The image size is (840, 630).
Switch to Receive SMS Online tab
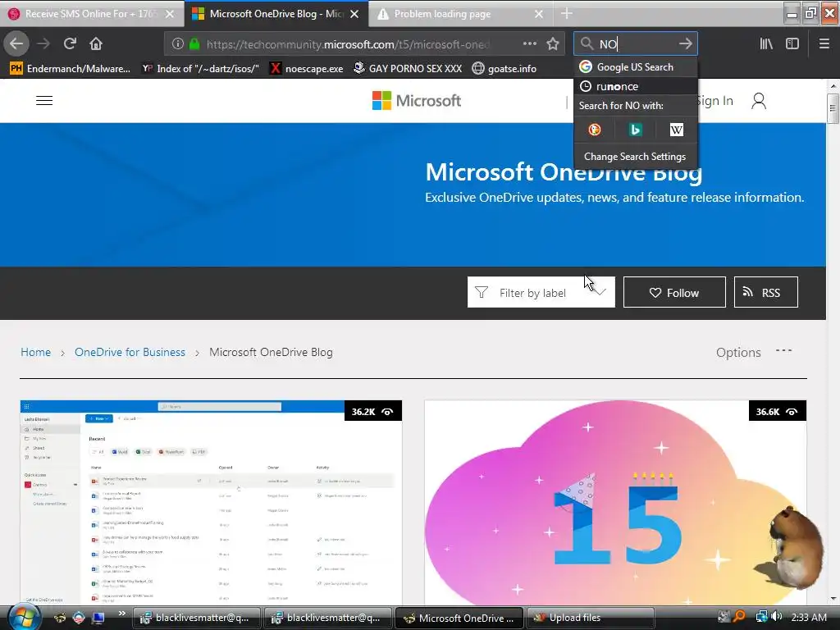click(x=92, y=14)
